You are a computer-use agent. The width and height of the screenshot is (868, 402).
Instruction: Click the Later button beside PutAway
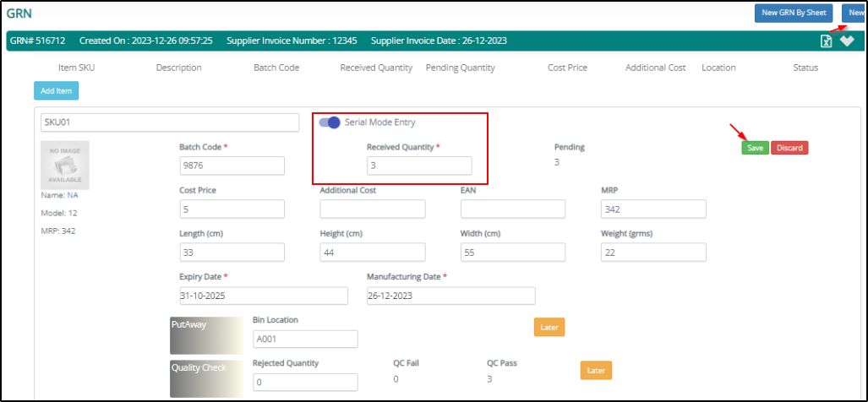pos(549,327)
